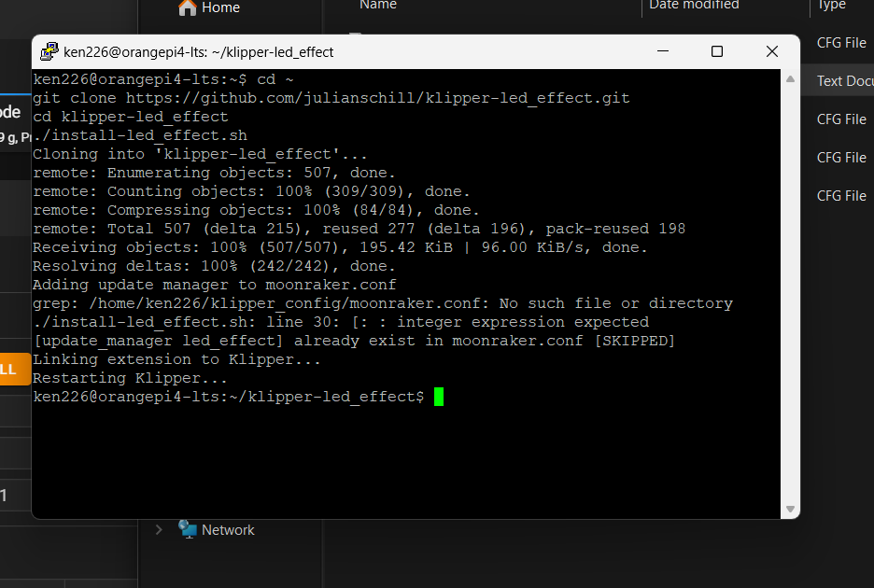This screenshot has height=588, width=874.
Task: Close the PuTTY terminal window
Action: click(x=772, y=51)
